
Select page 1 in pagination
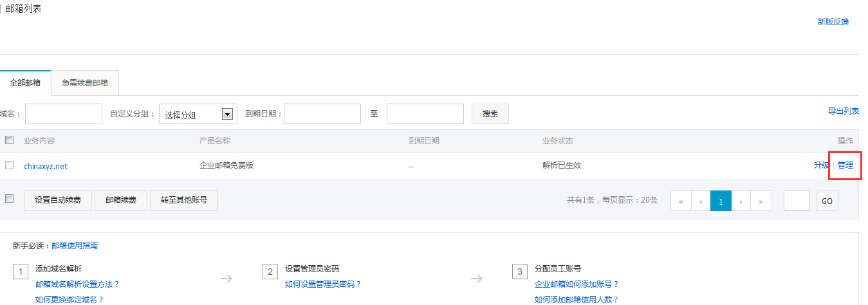click(721, 201)
